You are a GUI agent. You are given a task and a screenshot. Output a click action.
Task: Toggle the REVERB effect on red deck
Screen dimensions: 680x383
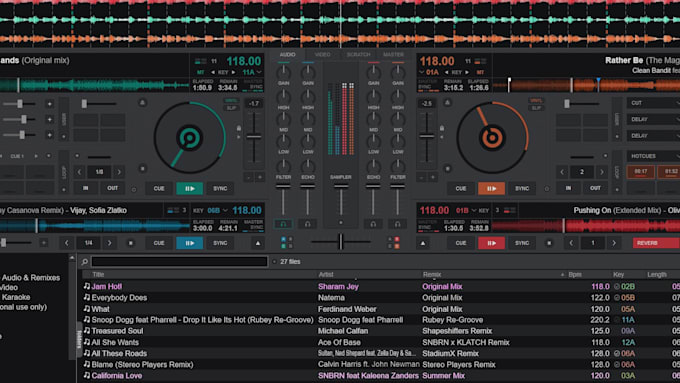click(656, 243)
